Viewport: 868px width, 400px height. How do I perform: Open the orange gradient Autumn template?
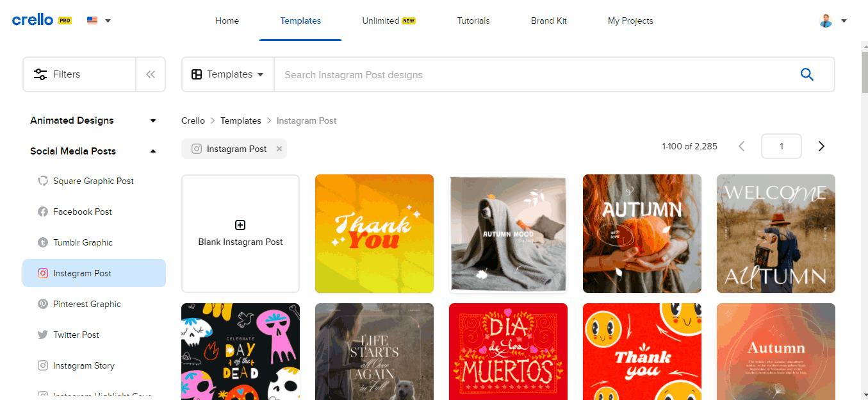pos(776,351)
